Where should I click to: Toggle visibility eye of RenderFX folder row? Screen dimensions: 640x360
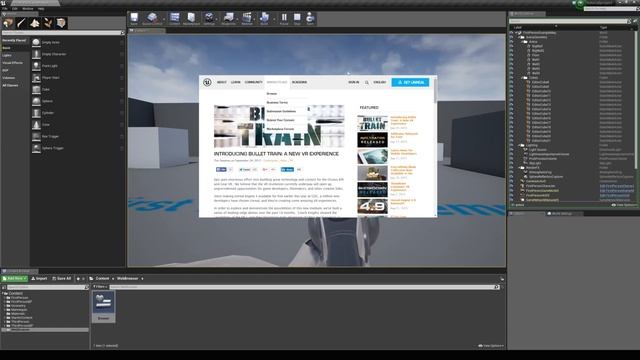(x=511, y=168)
